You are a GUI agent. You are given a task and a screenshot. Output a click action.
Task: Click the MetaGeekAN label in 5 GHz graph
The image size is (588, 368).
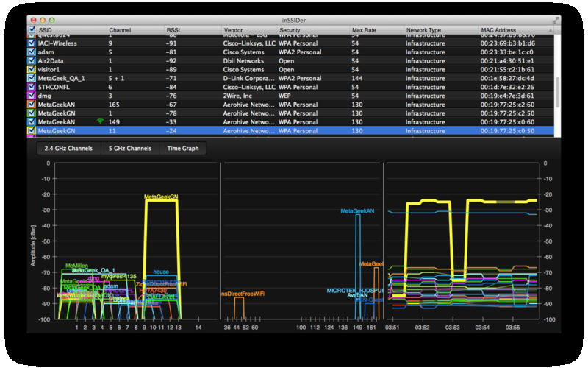357,211
